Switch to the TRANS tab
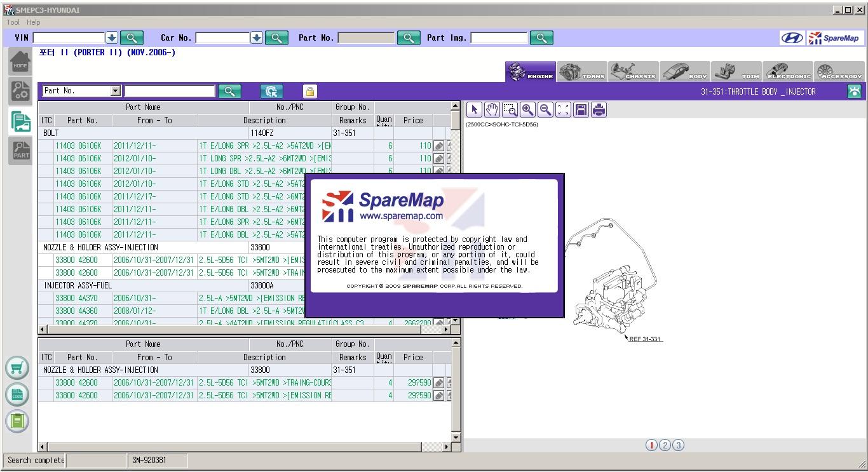This screenshot has width=868, height=472. (582, 72)
